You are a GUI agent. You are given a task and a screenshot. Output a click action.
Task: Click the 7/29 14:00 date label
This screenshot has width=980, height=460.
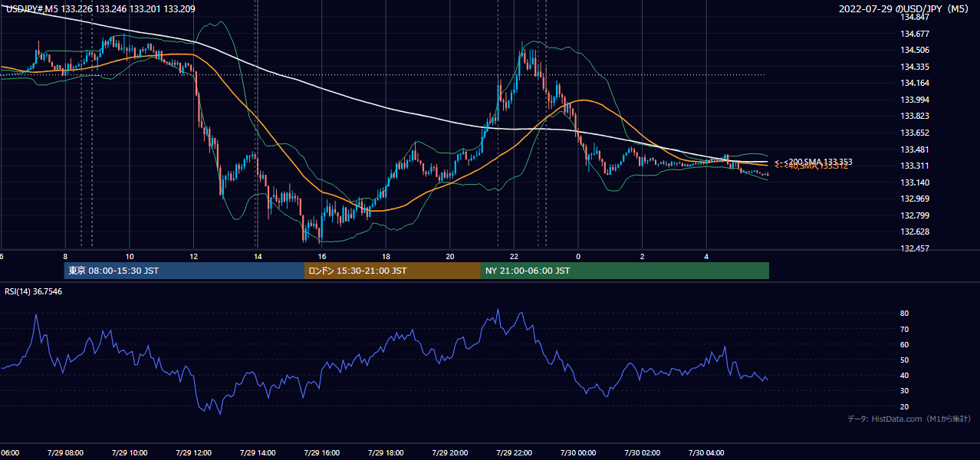[x=258, y=452]
